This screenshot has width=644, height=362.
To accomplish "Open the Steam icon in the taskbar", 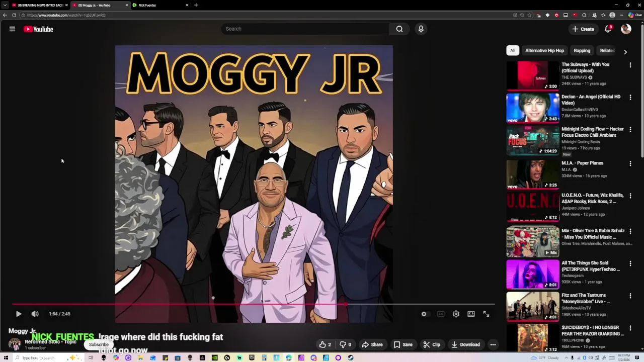I will 351,358.
